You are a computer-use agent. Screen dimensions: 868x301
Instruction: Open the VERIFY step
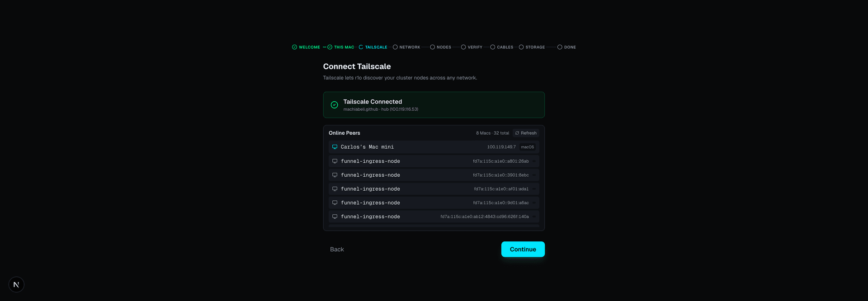coord(472,47)
